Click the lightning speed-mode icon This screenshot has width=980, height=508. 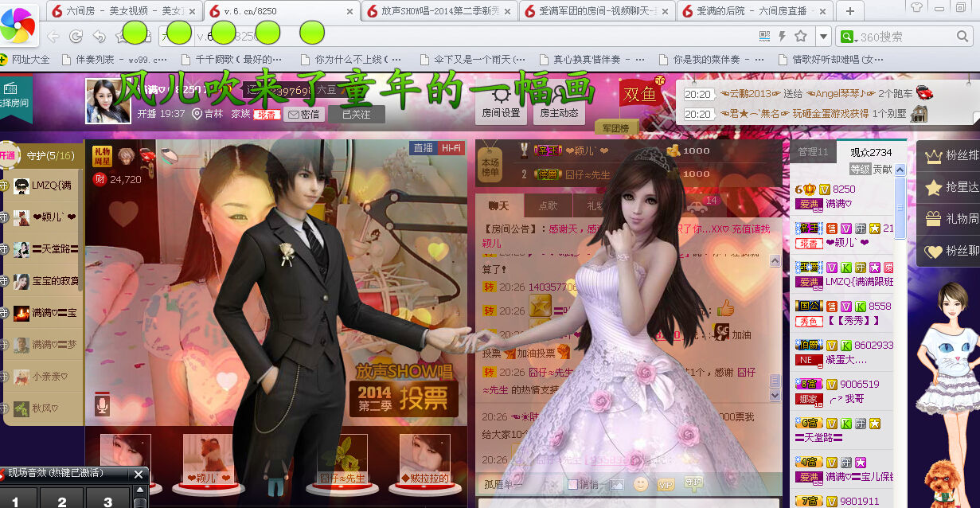(783, 37)
